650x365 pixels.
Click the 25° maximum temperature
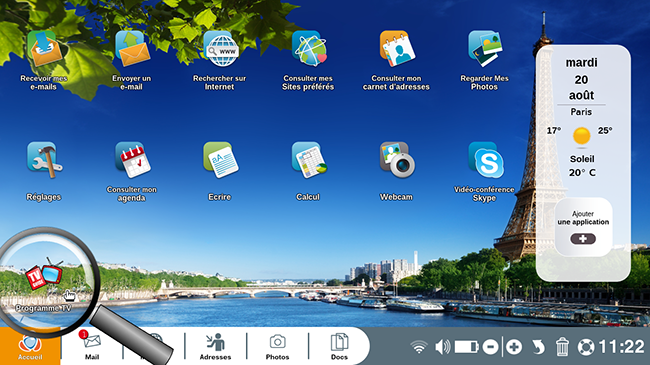tap(605, 131)
